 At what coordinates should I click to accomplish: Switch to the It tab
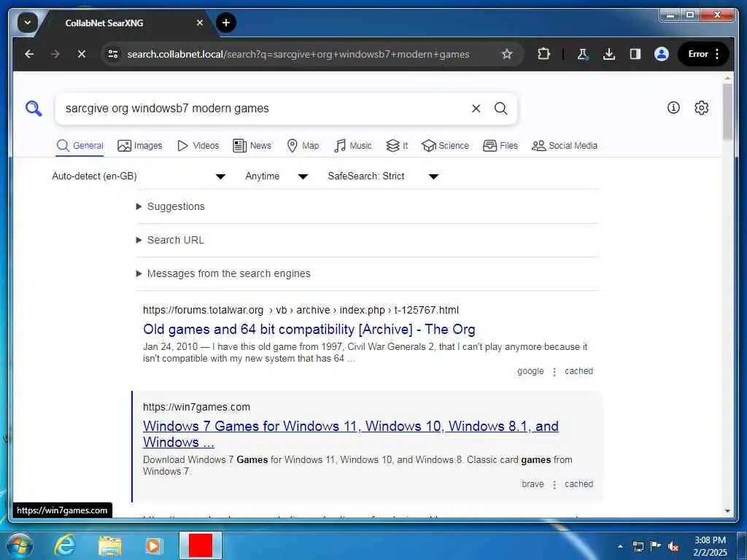tap(397, 146)
